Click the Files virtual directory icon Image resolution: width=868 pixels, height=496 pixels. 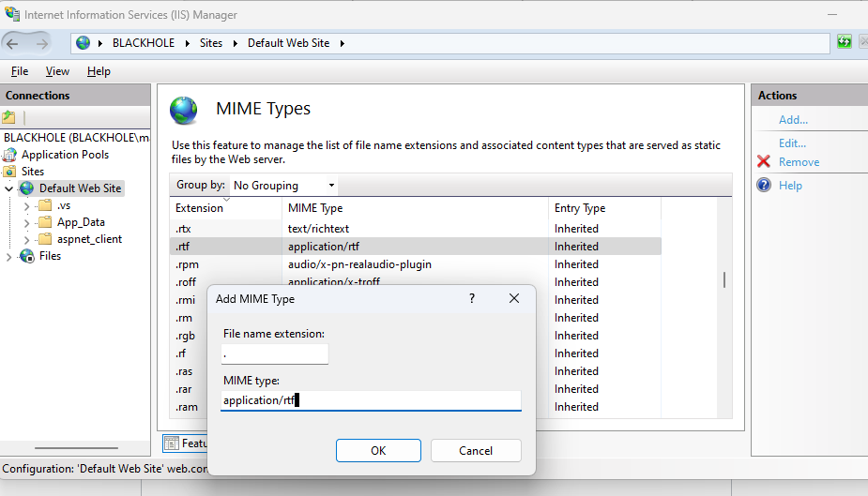27,256
